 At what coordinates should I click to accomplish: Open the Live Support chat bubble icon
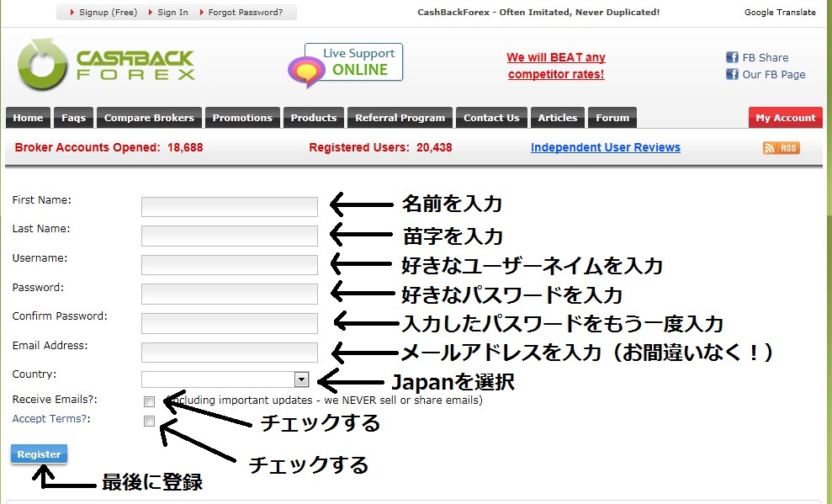[306, 72]
